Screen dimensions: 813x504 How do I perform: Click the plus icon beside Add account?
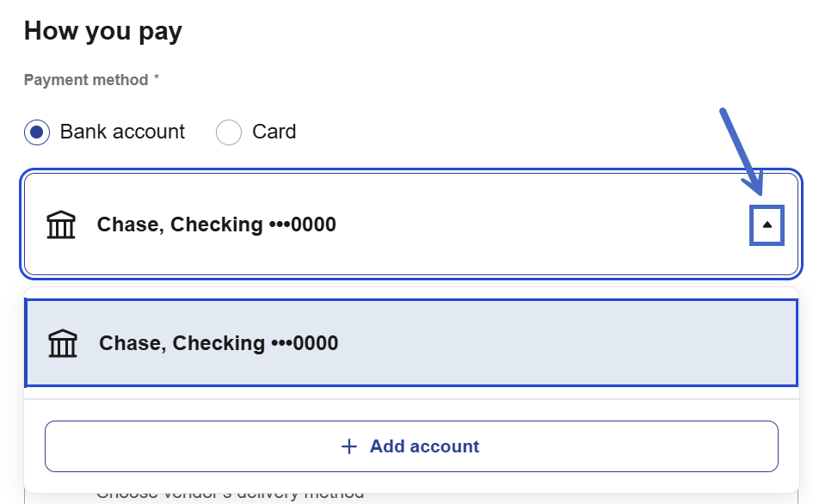pyautogui.click(x=349, y=446)
